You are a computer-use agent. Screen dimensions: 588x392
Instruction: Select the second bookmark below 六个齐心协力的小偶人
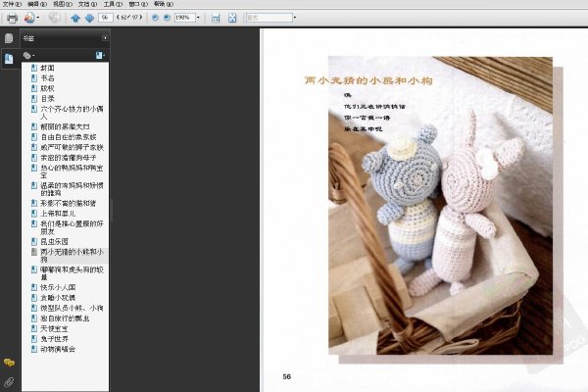69,137
